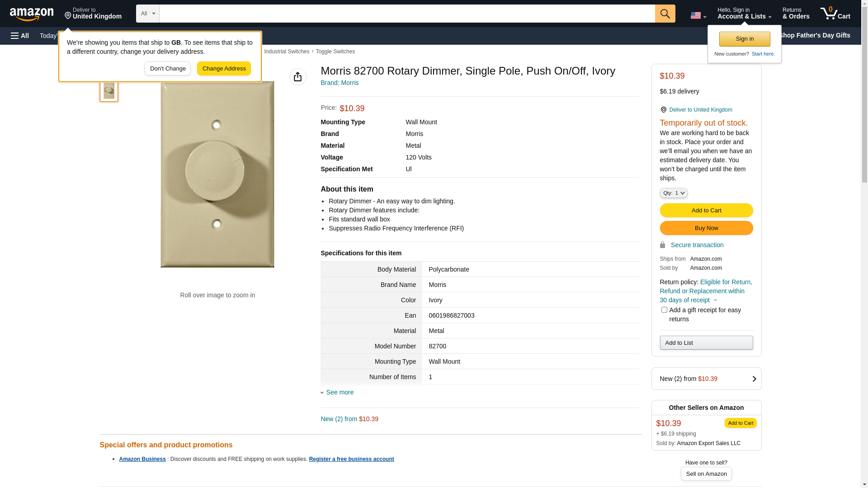This screenshot has height=488, width=868.
Task: Open the Qty quantity dropdown
Action: coord(674,193)
